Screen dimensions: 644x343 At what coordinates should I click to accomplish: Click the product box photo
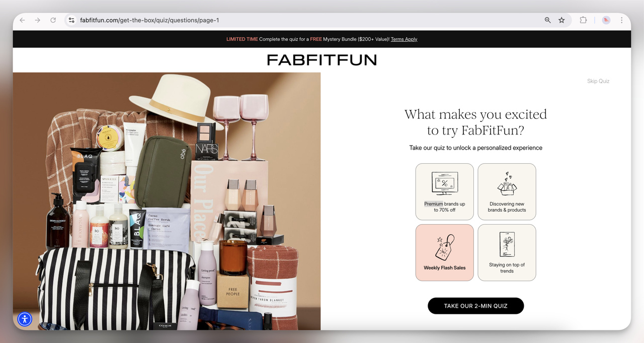pos(167,201)
